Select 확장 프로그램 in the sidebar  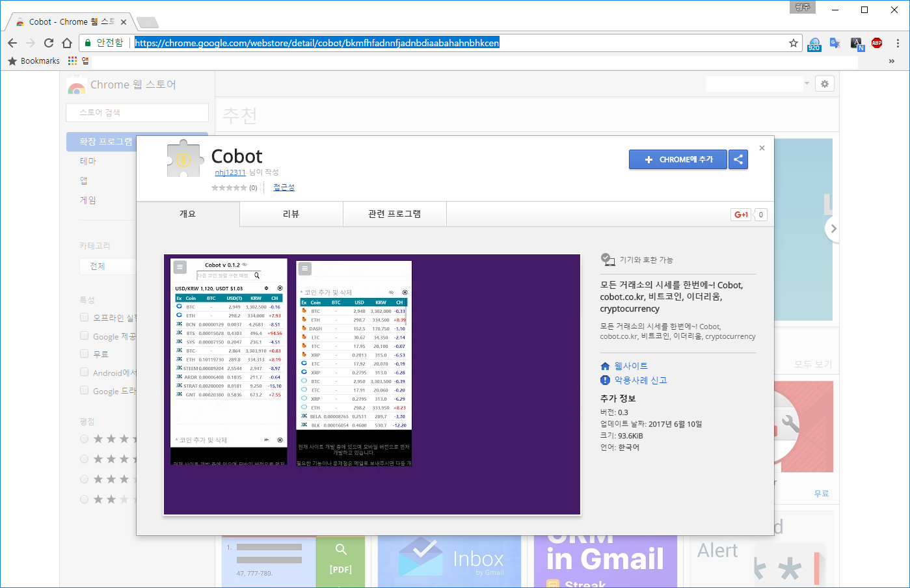pyautogui.click(x=105, y=142)
